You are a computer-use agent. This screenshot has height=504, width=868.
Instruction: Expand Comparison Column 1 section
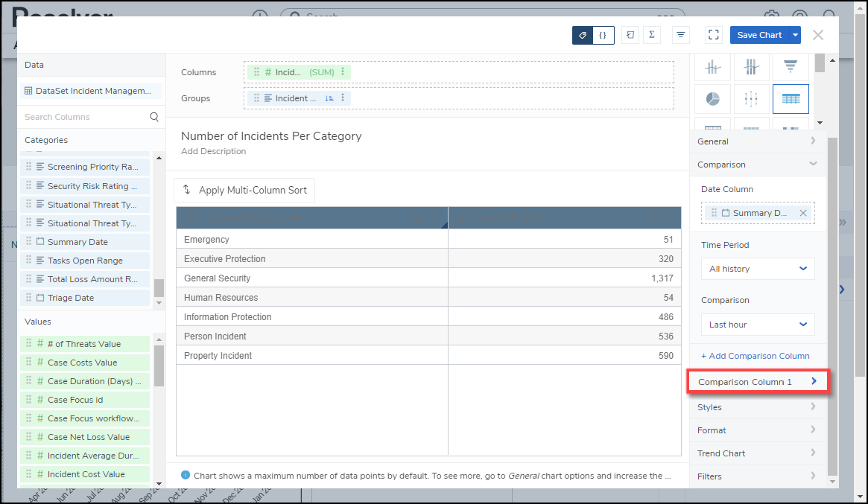click(757, 382)
